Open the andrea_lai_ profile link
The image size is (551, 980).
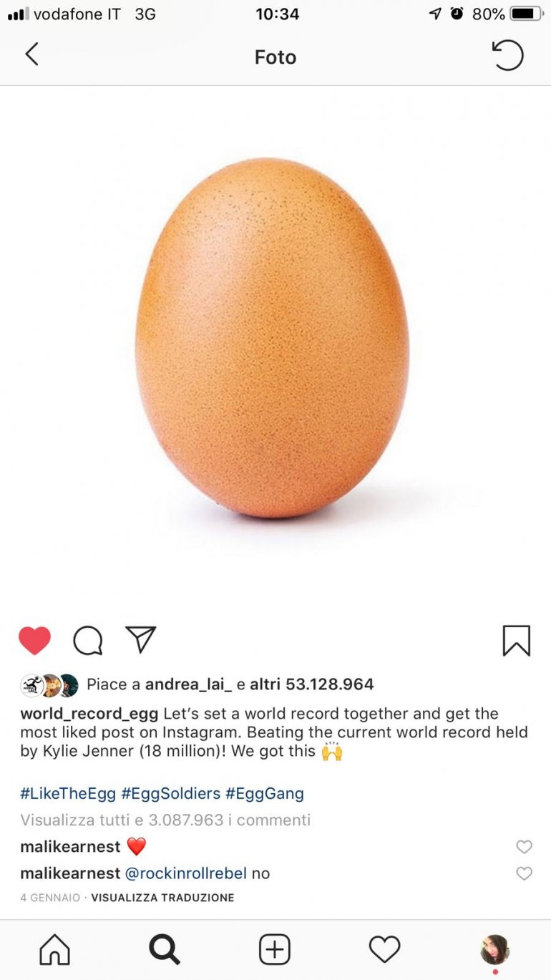(x=188, y=685)
